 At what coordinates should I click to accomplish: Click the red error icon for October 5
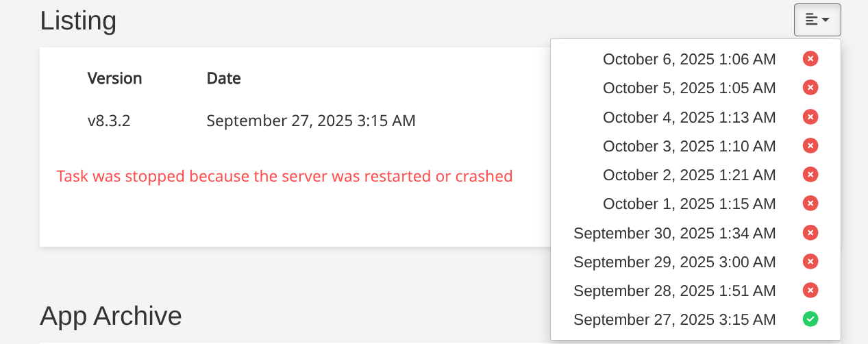[x=810, y=88]
